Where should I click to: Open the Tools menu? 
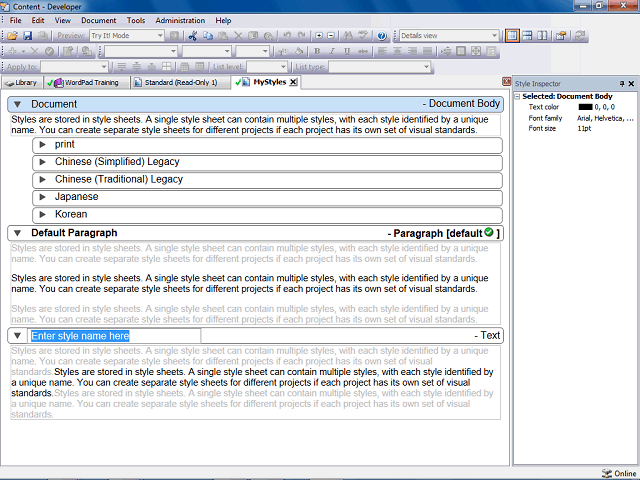tap(136, 20)
